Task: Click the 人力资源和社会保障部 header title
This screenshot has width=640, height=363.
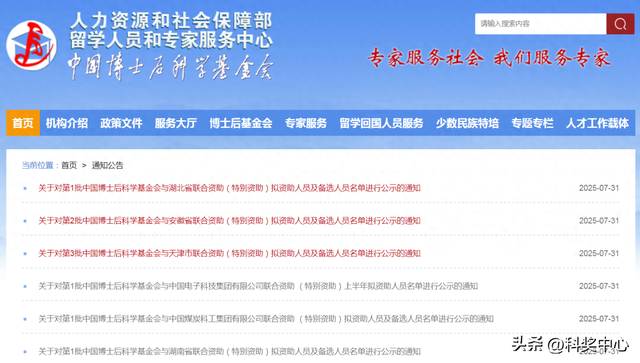Action: tap(171, 20)
